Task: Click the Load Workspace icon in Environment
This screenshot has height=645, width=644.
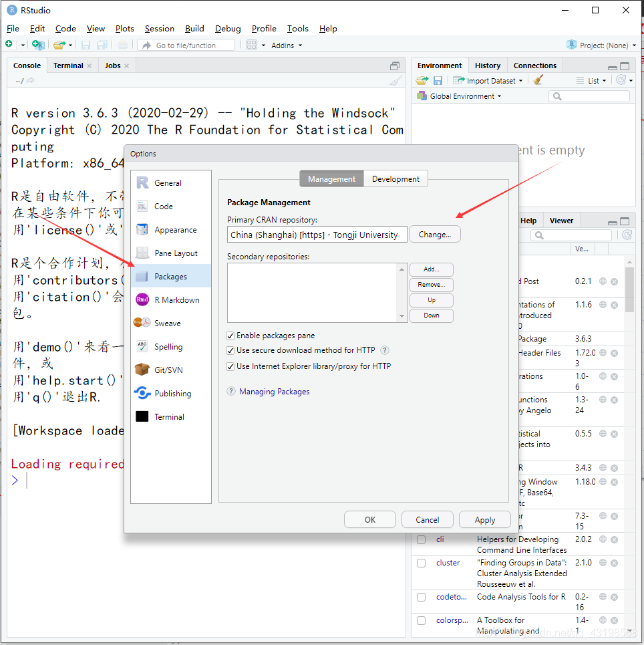Action: click(x=422, y=81)
